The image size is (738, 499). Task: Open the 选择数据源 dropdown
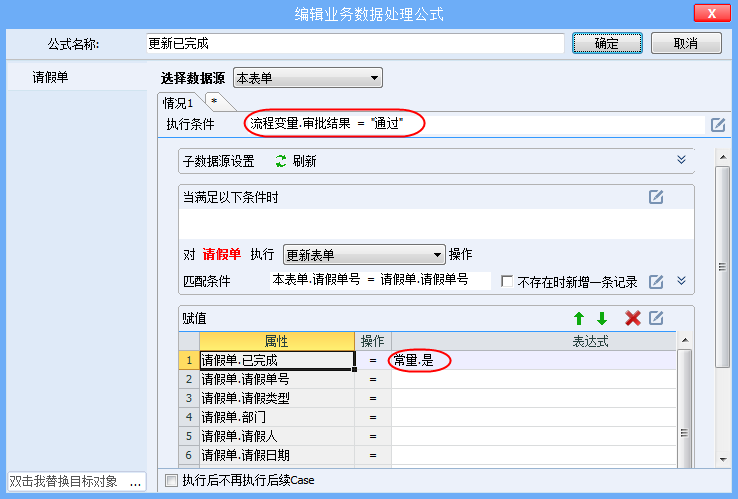[x=308, y=78]
